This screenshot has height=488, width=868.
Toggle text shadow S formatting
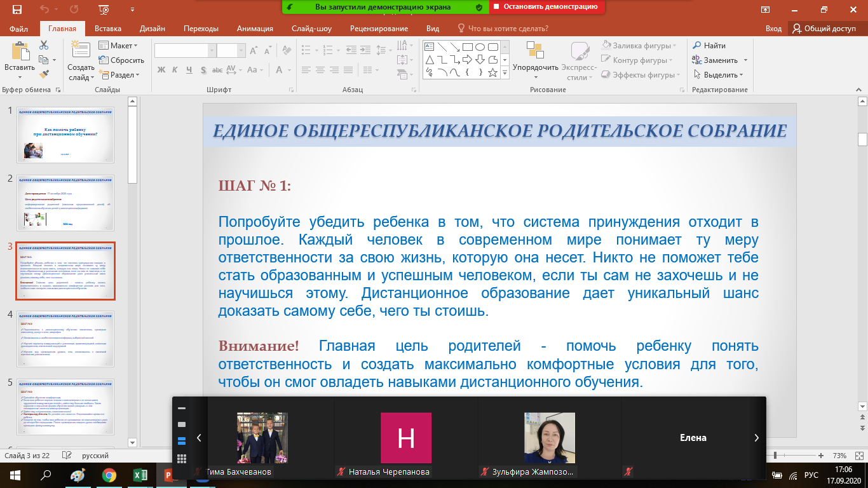(x=203, y=70)
